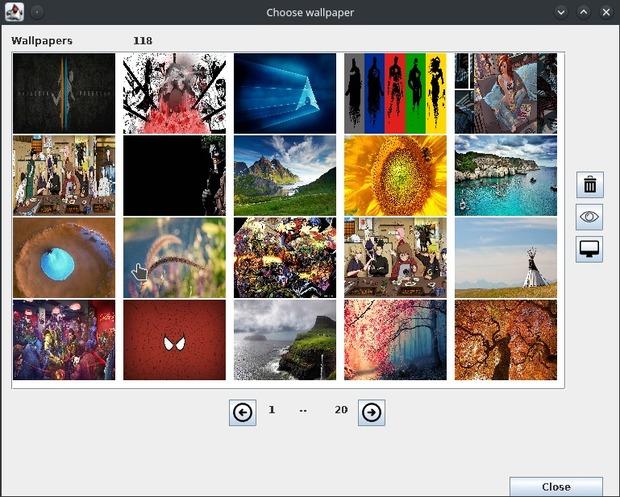Image resolution: width=620 pixels, height=497 pixels.
Task: Pick the colorful superhero silhouettes wallpaper
Action: (x=395, y=93)
